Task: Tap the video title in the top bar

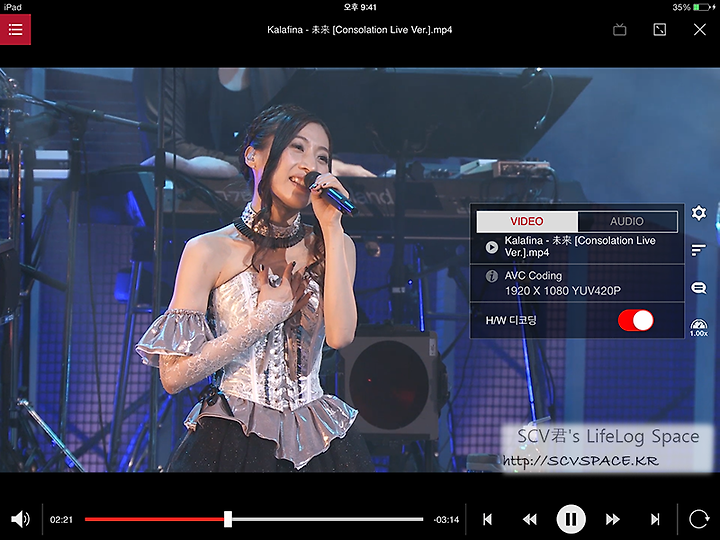Action: coord(360,30)
